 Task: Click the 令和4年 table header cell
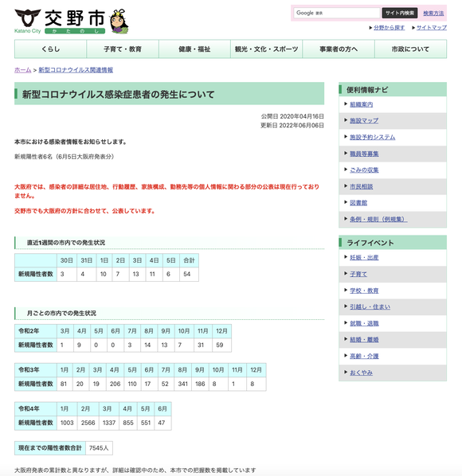[36, 408]
